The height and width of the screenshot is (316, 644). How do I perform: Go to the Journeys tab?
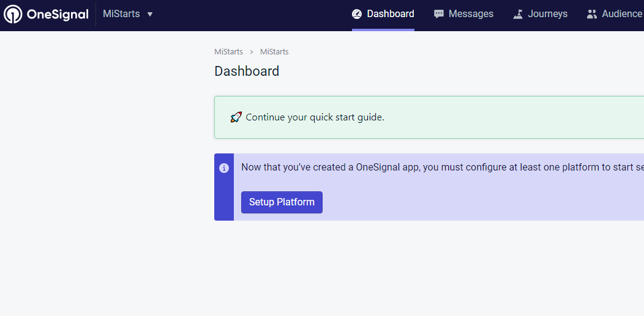coord(540,14)
